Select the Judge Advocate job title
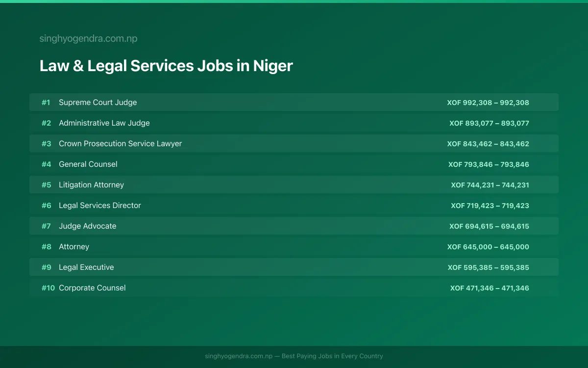The image size is (588, 368). (88, 226)
